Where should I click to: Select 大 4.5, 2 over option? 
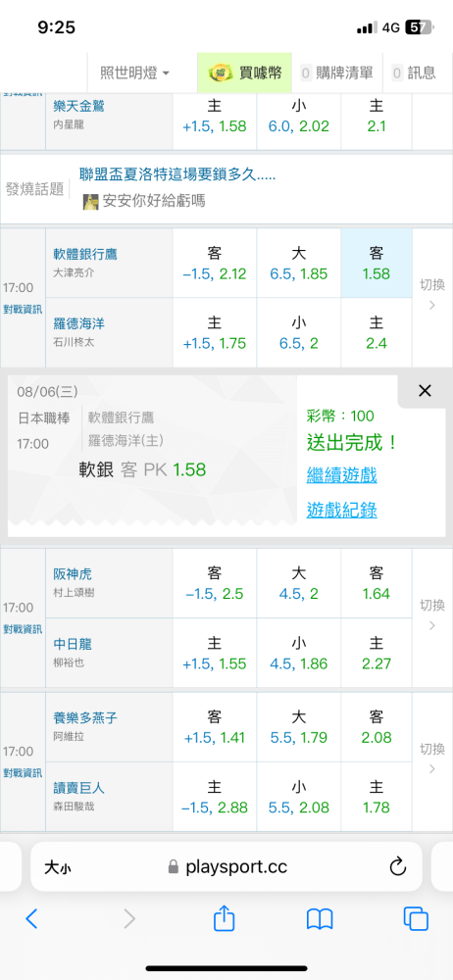coord(298,583)
